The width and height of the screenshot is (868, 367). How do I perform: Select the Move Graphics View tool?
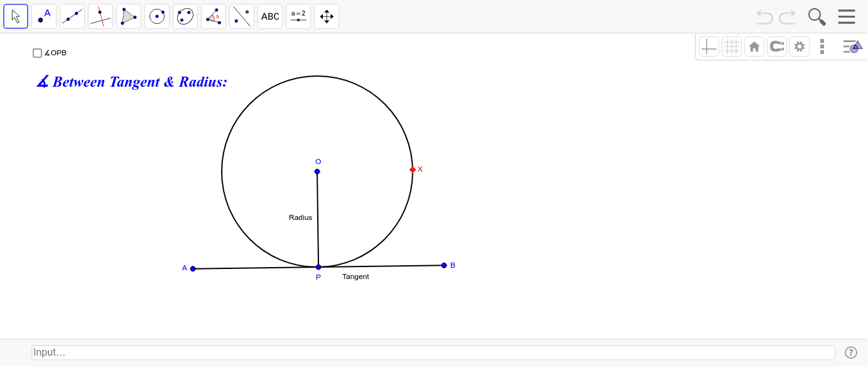[327, 16]
